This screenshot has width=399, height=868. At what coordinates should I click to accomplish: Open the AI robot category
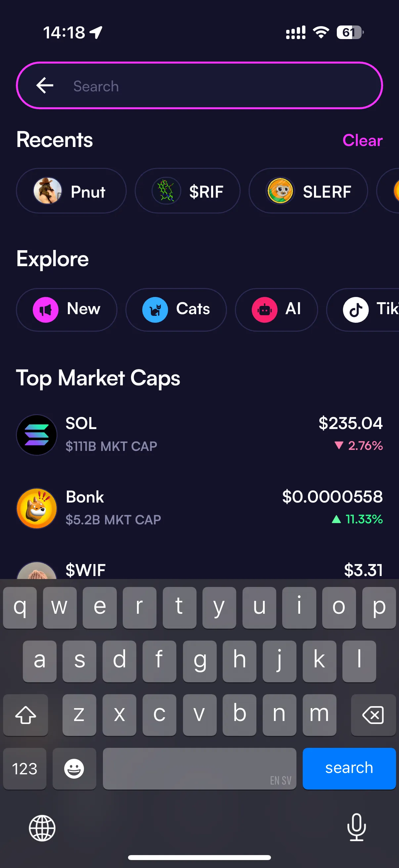coord(276,309)
